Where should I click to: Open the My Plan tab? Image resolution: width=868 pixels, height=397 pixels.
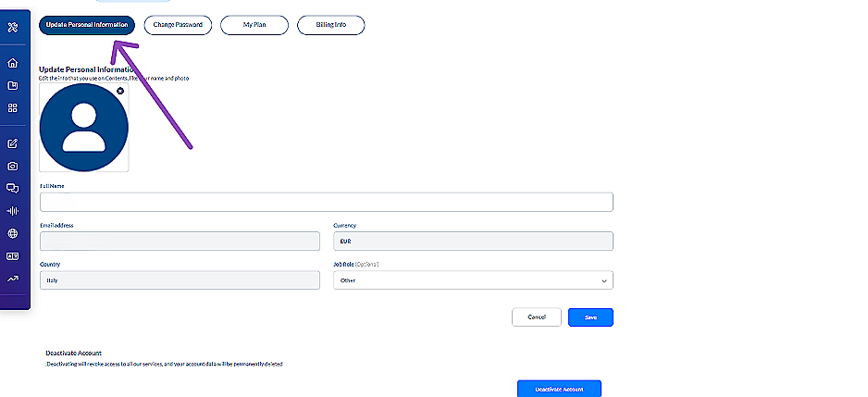[x=254, y=25]
